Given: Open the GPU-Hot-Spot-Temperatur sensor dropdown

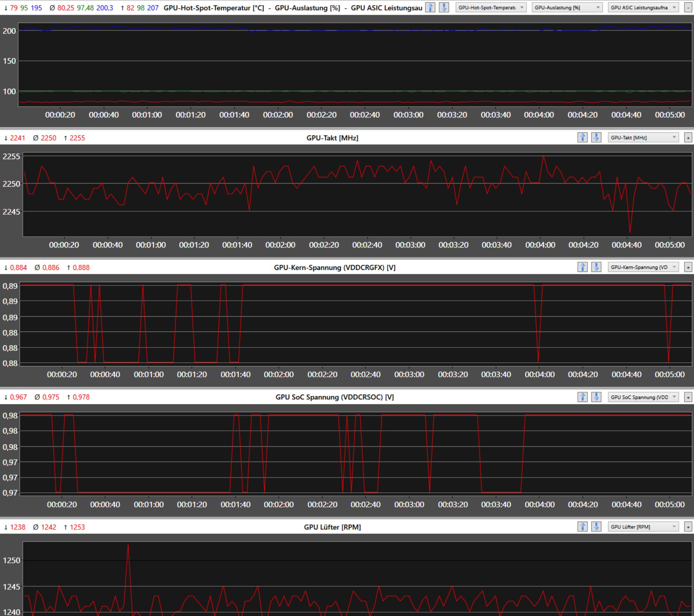Looking at the screenshot, I should point(491,7).
